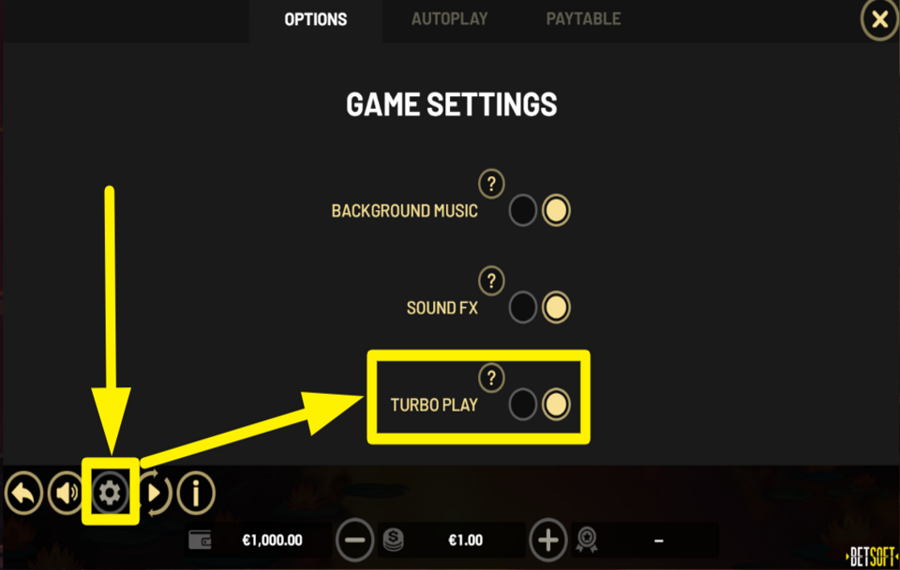Turn Sound FX off with the left radio
Image resolution: width=900 pixels, height=570 pixels.
[x=522, y=307]
